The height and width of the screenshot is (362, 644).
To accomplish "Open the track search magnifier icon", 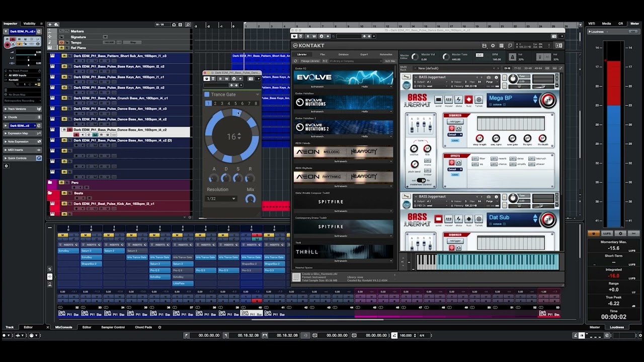I will point(188,25).
